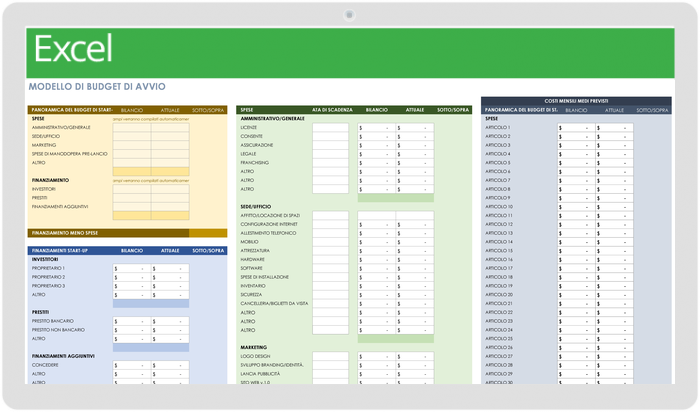Select the 'PROPRIETARIO 1' row label

pyautogui.click(x=48, y=268)
